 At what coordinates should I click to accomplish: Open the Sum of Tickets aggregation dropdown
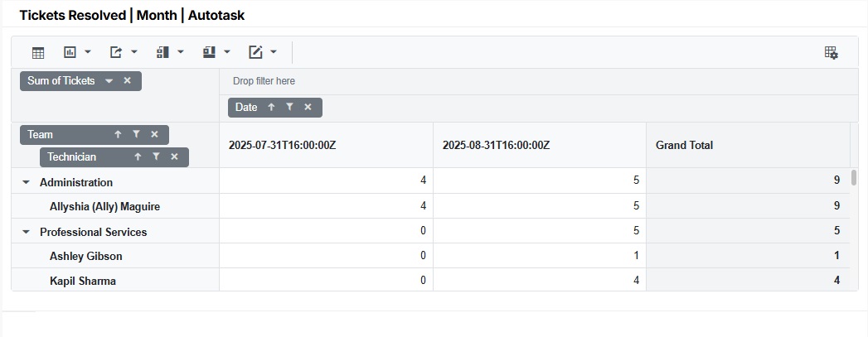(x=109, y=80)
